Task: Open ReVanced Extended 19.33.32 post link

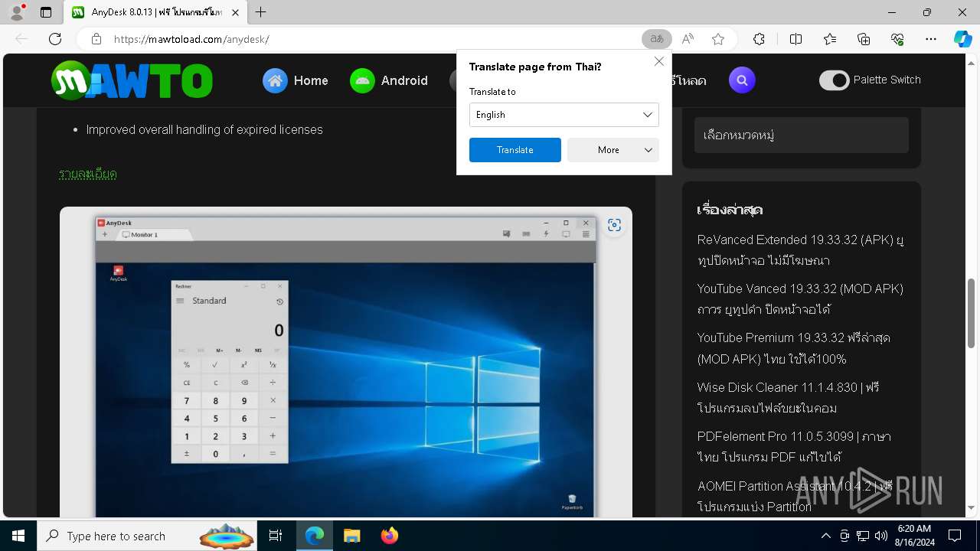Action: coord(800,250)
